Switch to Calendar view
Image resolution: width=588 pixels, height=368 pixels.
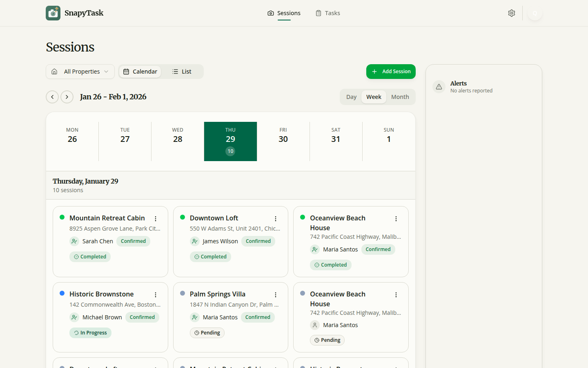[140, 71]
